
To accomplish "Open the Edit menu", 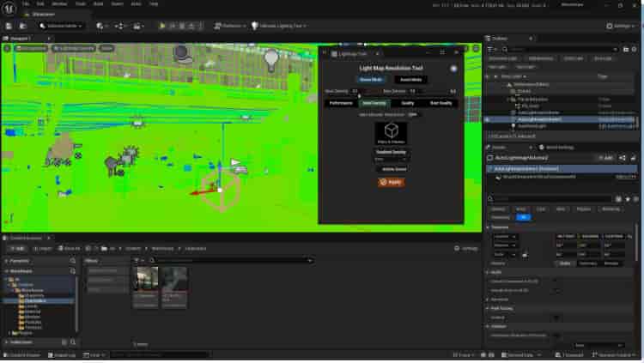I will coord(40,3).
